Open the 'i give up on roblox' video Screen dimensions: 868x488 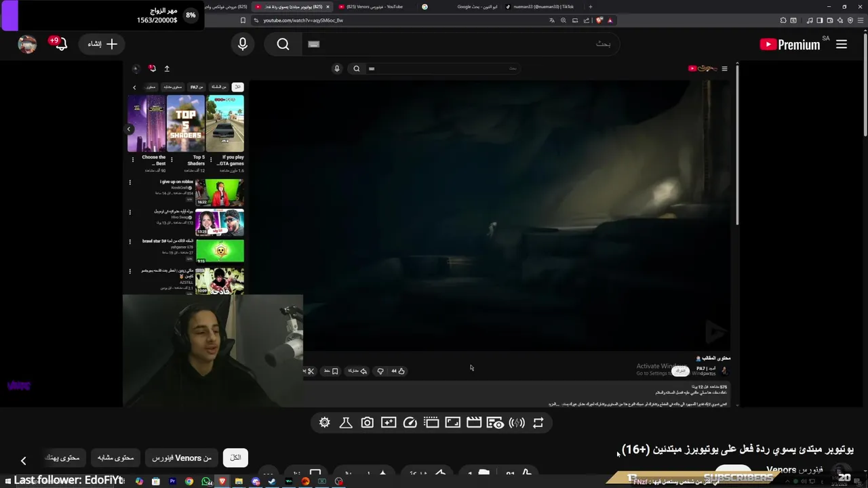pos(220,193)
